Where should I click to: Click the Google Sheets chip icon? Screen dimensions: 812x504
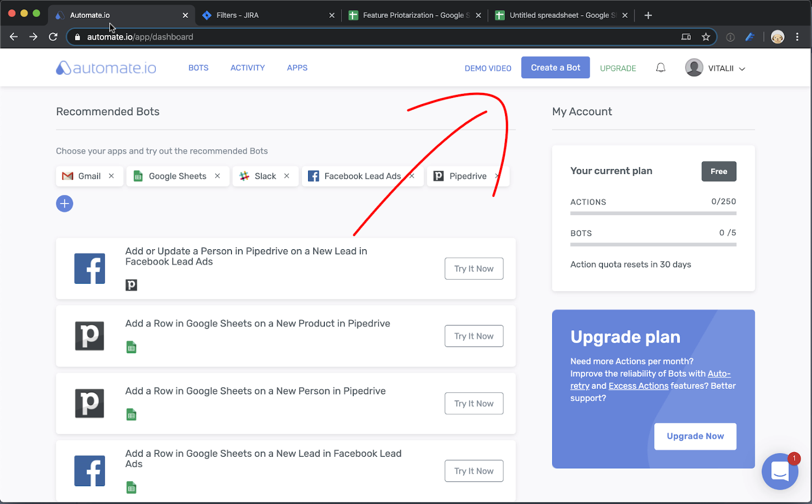click(x=138, y=176)
